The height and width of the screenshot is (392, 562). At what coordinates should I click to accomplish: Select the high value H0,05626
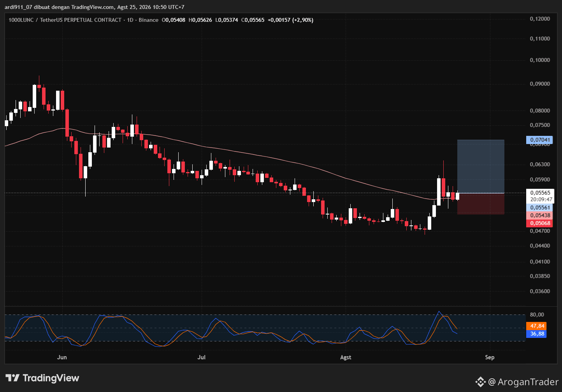click(x=200, y=20)
